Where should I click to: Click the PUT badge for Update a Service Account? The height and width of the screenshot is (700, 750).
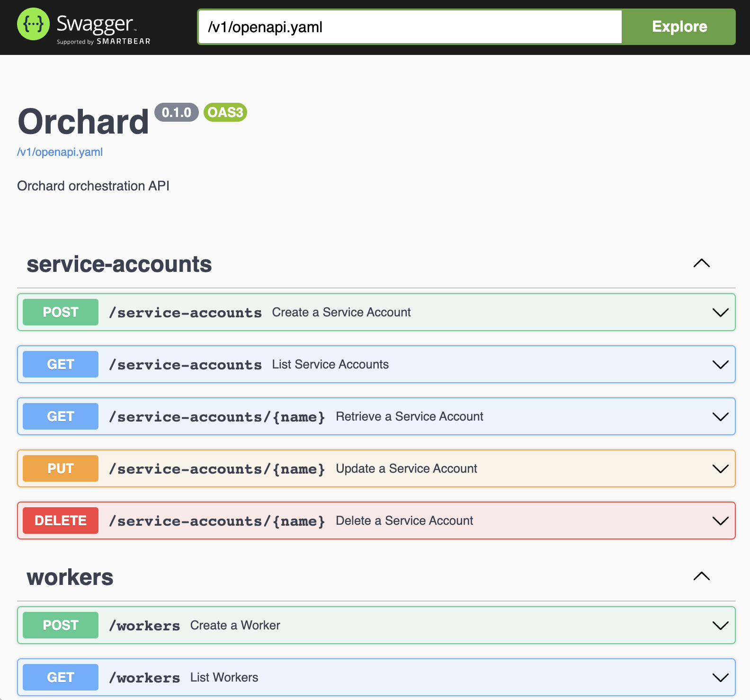61,468
